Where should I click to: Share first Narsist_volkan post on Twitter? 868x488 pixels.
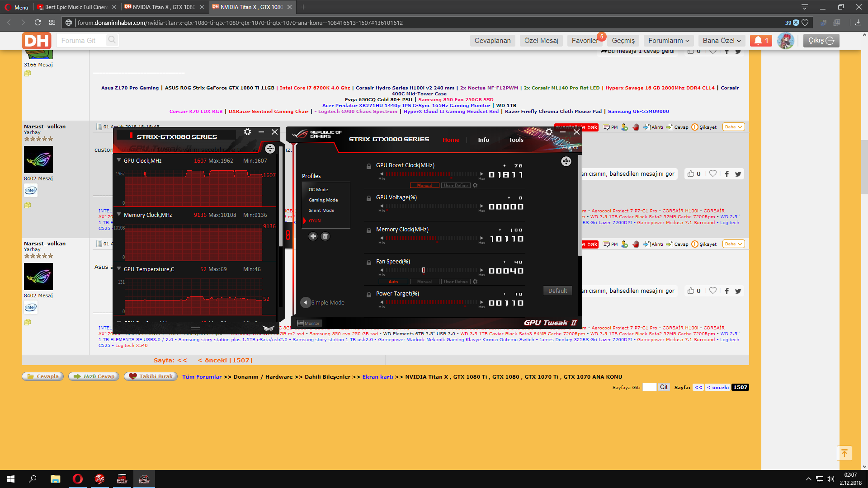click(738, 174)
